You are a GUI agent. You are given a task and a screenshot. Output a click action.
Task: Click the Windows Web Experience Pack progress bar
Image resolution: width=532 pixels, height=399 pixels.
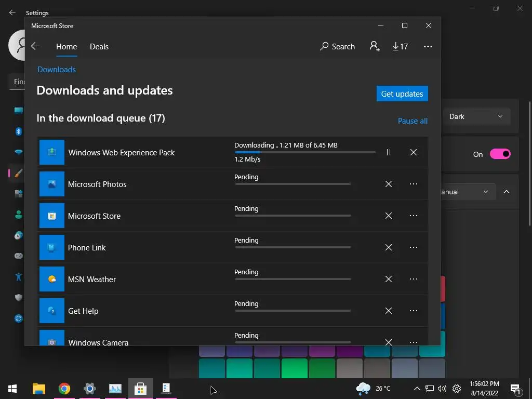(304, 152)
